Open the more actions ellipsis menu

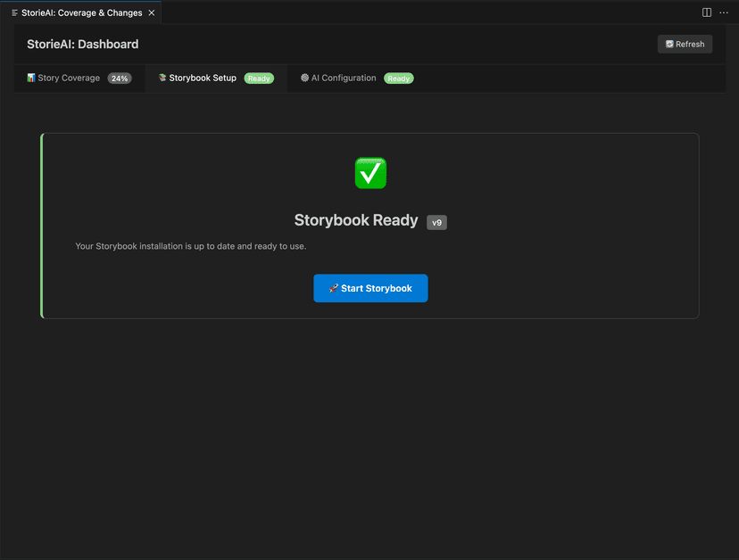724,12
